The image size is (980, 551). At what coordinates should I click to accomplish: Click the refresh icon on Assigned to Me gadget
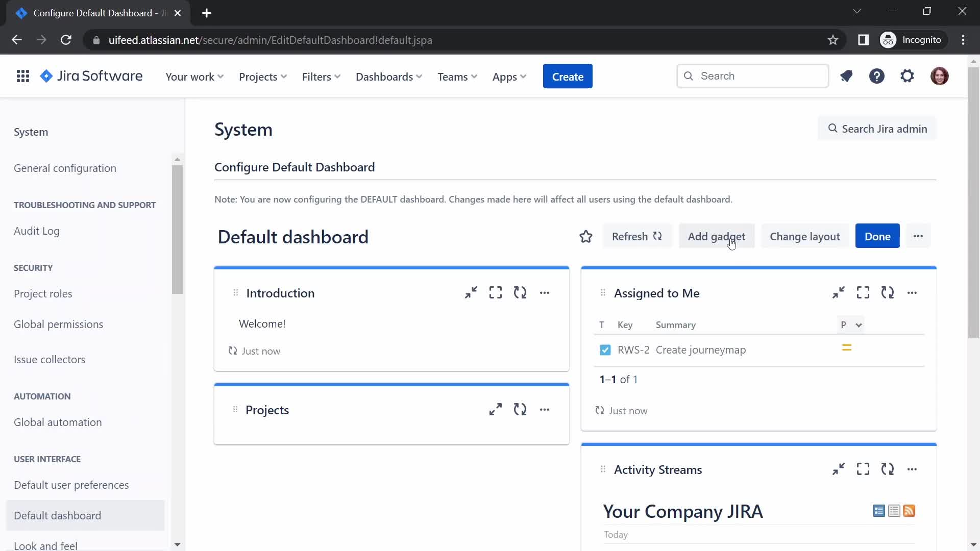tap(888, 293)
